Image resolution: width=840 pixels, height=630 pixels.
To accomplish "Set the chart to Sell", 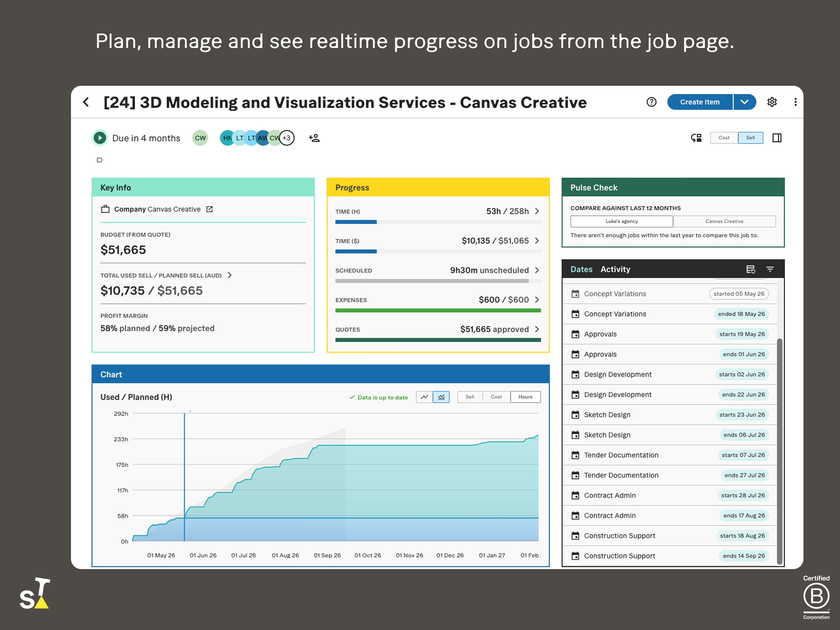I will tap(470, 397).
